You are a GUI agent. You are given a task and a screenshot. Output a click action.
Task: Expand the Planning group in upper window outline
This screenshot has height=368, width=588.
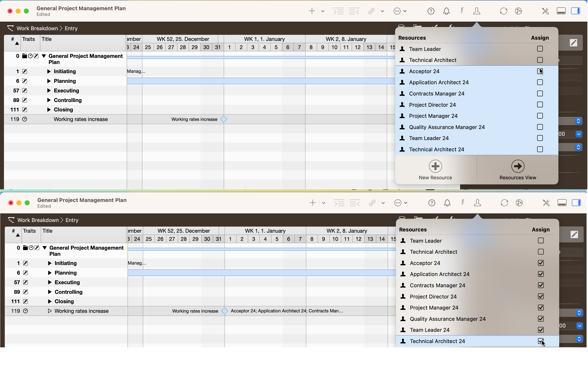coord(49,81)
